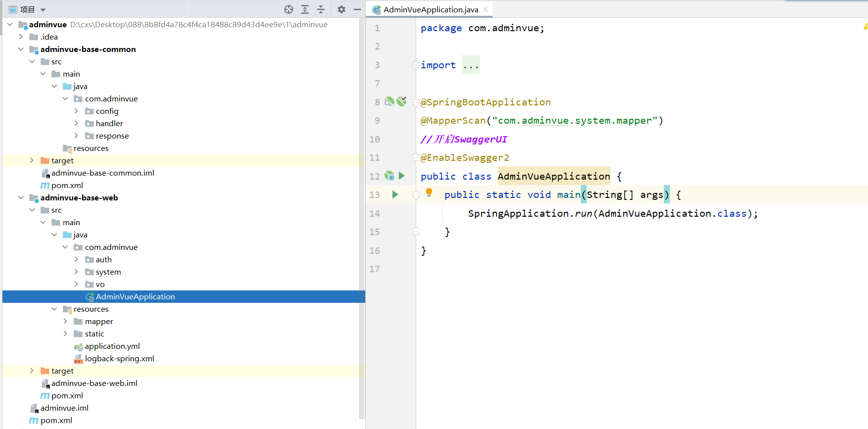Expand the vo package
868x429 pixels.
coord(76,284)
